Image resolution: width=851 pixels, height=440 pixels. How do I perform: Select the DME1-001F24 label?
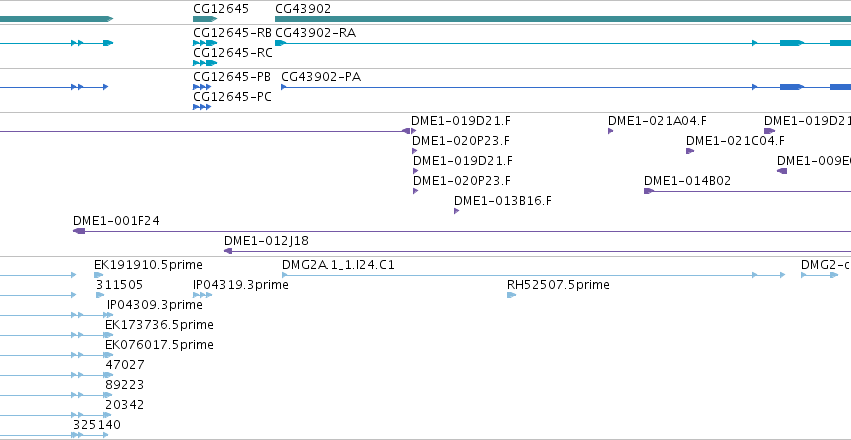[x=116, y=221]
